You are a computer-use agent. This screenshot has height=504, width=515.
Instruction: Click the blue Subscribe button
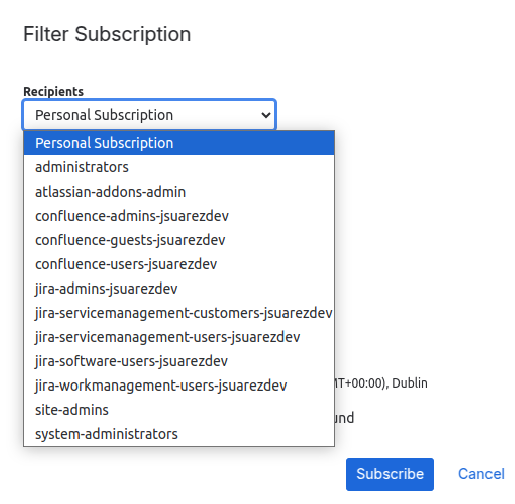(x=390, y=474)
